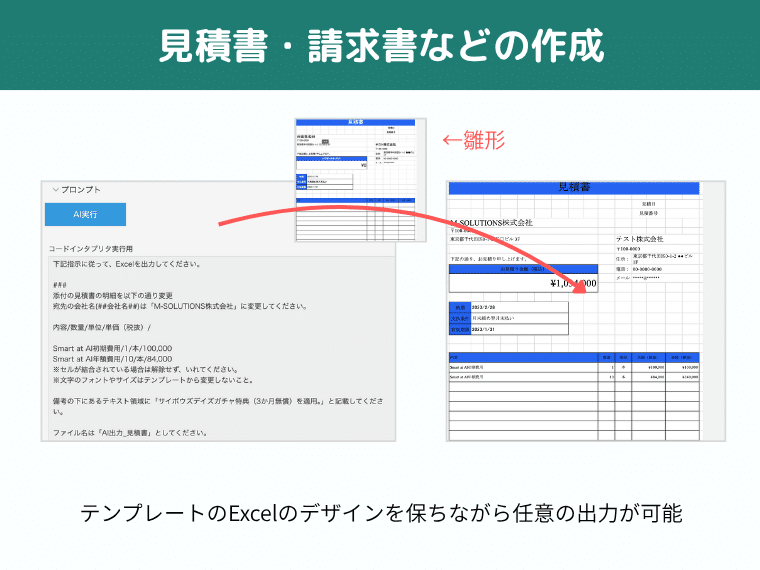The width and height of the screenshot is (760, 570).
Task: Click the ファイル名 line in prompt text
Action: (x=130, y=433)
